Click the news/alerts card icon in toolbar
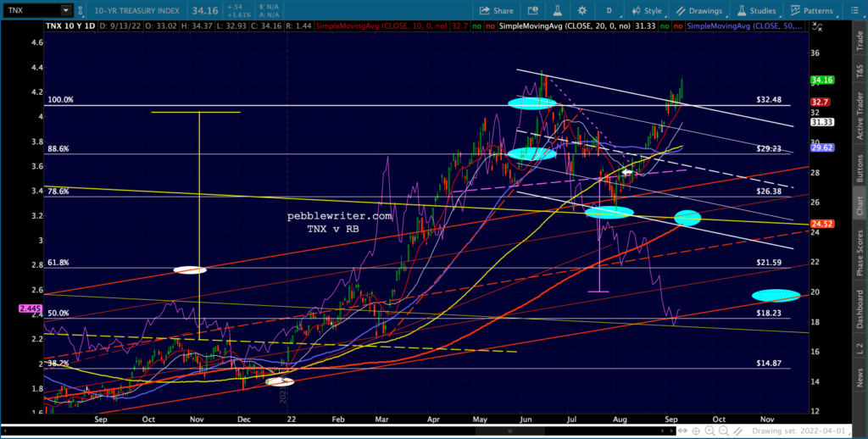 [532, 10]
